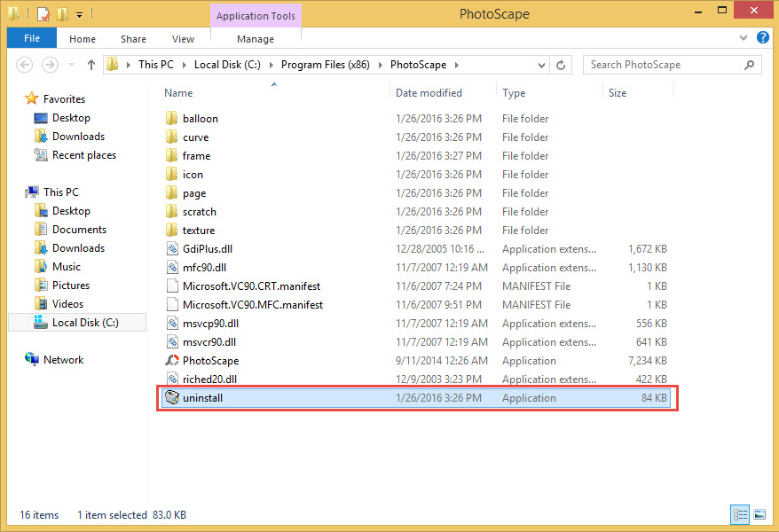
Task: Click Local Disk (C:) in the address bar
Action: coord(227,65)
